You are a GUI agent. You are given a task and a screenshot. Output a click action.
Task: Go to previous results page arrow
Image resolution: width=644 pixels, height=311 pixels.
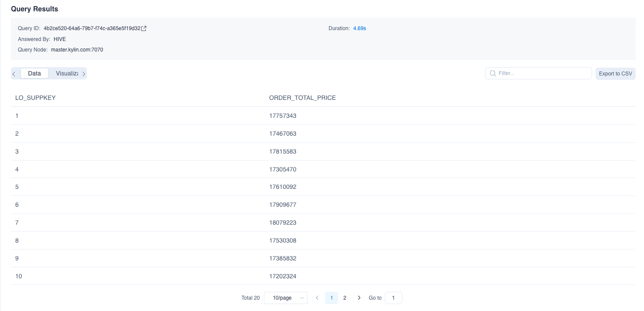coord(317,298)
